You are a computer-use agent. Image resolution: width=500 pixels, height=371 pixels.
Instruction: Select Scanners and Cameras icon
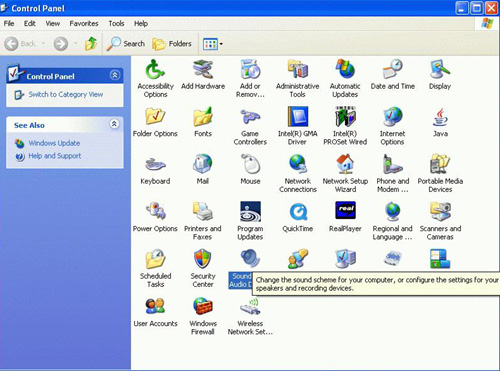pyautogui.click(x=440, y=212)
